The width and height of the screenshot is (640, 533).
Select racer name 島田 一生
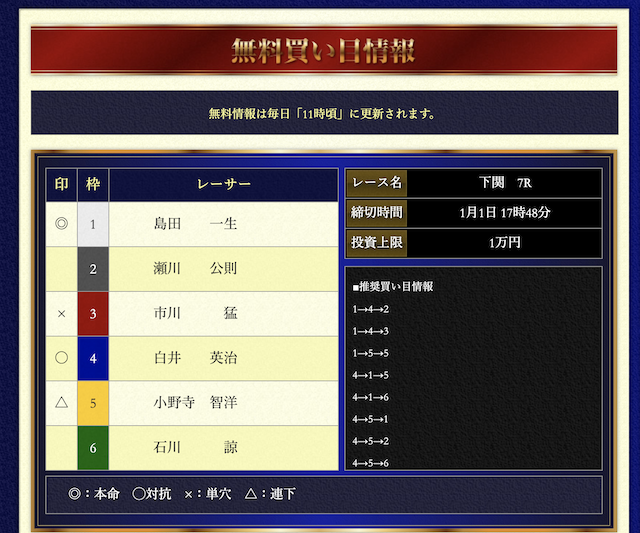(x=195, y=224)
